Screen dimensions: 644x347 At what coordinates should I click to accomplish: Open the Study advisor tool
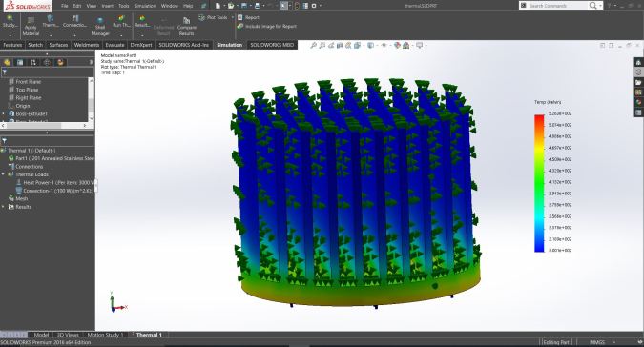coord(10,22)
